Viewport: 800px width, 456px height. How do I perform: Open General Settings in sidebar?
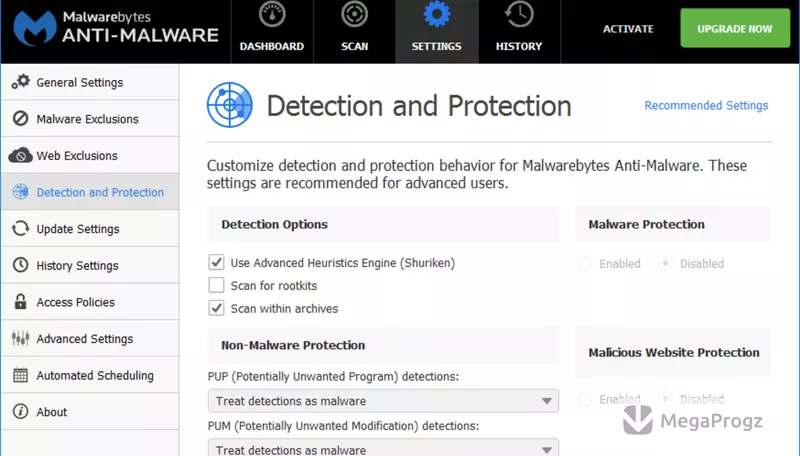pyautogui.click(x=90, y=82)
